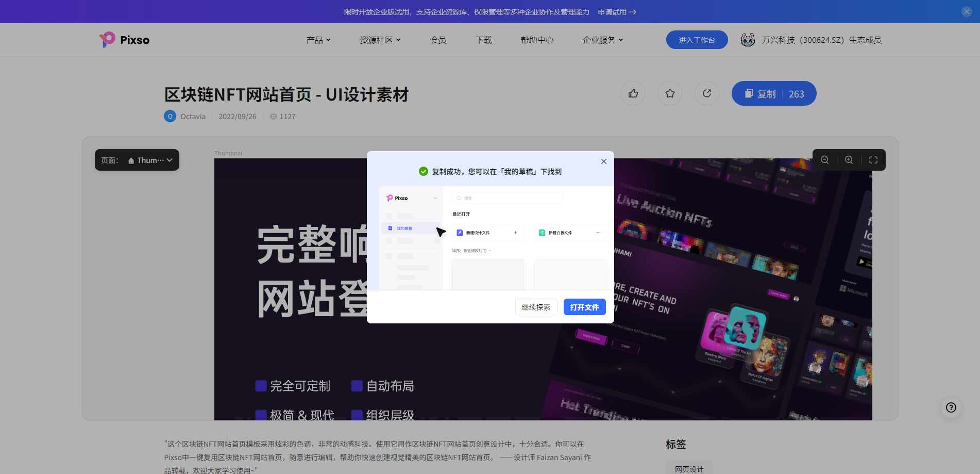Open the 会员 page
The image size is (980, 474).
tap(438, 40)
